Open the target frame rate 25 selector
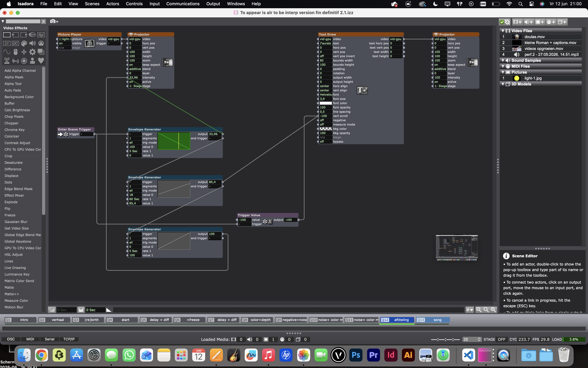588x368 pixels. (472, 339)
